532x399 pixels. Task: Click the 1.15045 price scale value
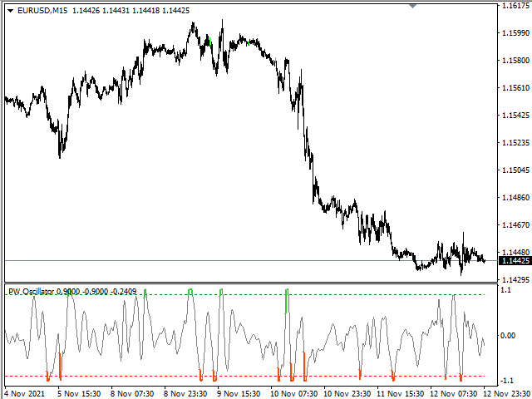515,170
